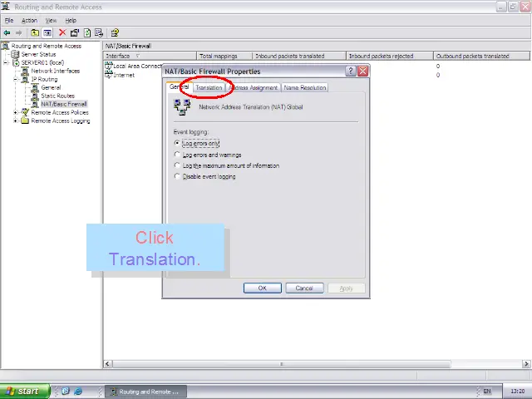Viewport: 532px width, 399px height.
Task: Click the Apply button
Action: coord(346,288)
